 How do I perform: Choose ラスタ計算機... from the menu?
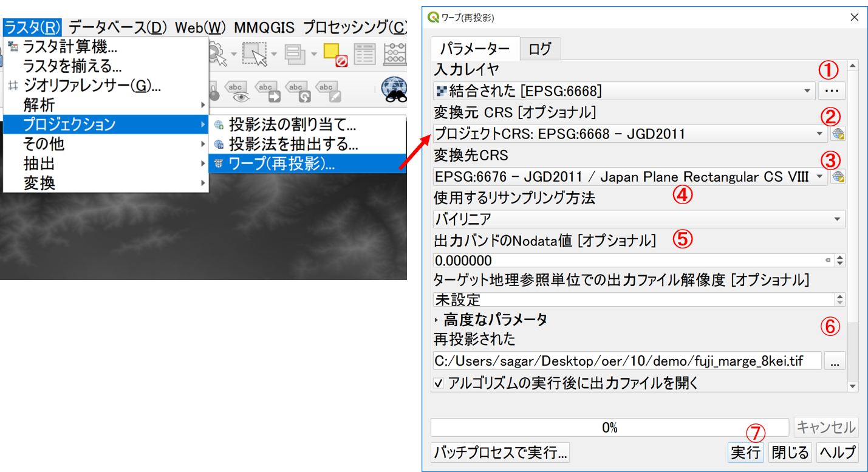coord(106,47)
